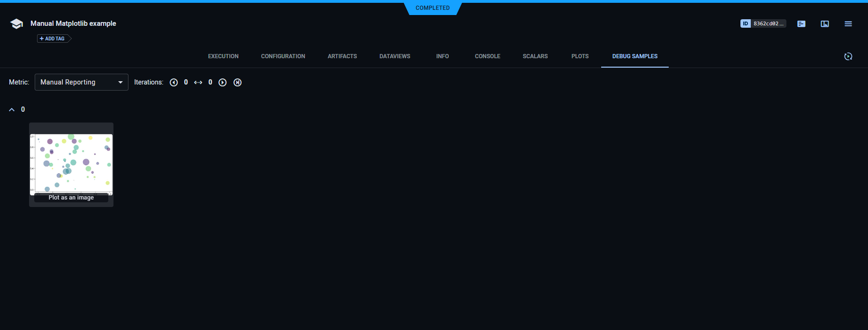Open the hamburger actions menu

848,23
